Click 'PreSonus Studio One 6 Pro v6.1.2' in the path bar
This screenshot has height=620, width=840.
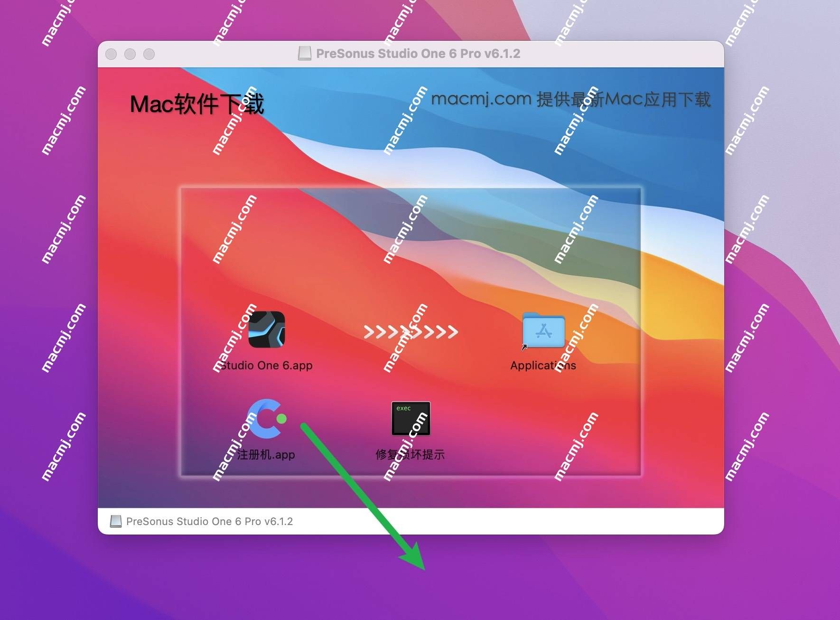(209, 521)
